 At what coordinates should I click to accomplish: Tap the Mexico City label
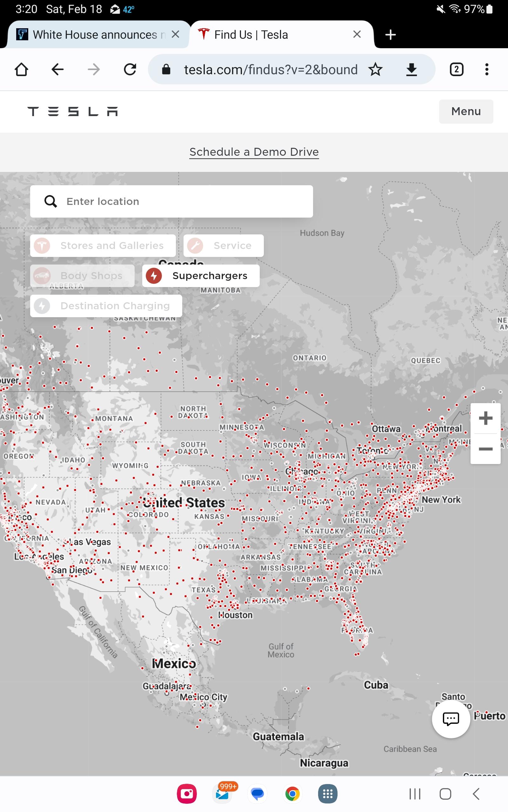tap(204, 697)
